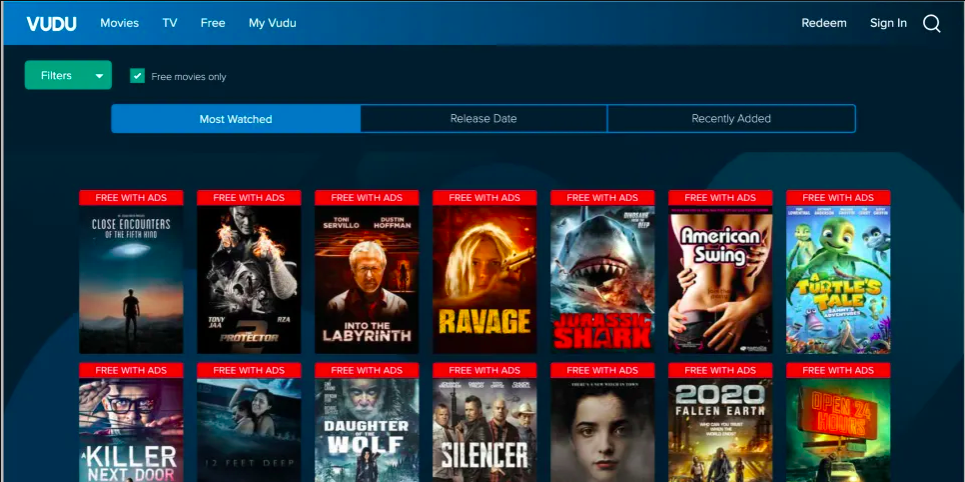The height and width of the screenshot is (482, 965).
Task: Open Into the Labyrinth movie poster
Action: point(367,279)
